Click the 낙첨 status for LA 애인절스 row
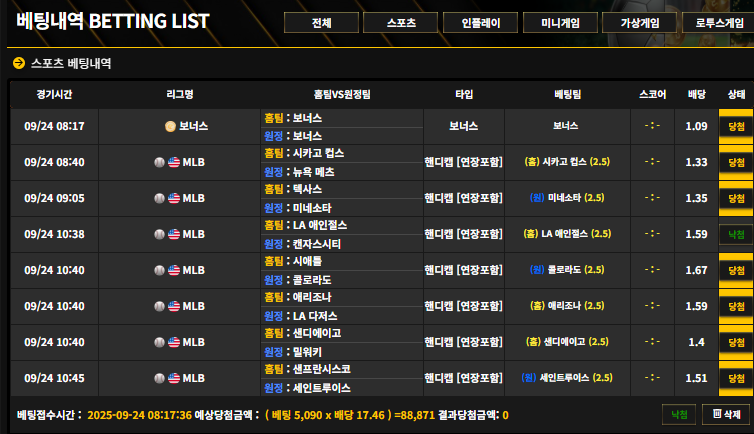754x434 pixels. (x=736, y=235)
